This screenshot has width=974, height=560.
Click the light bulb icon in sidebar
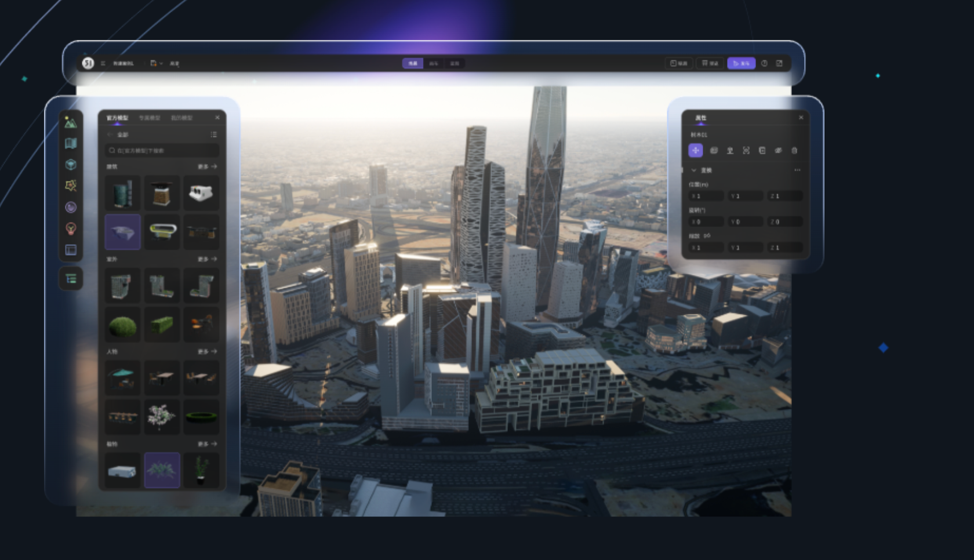pyautogui.click(x=71, y=228)
